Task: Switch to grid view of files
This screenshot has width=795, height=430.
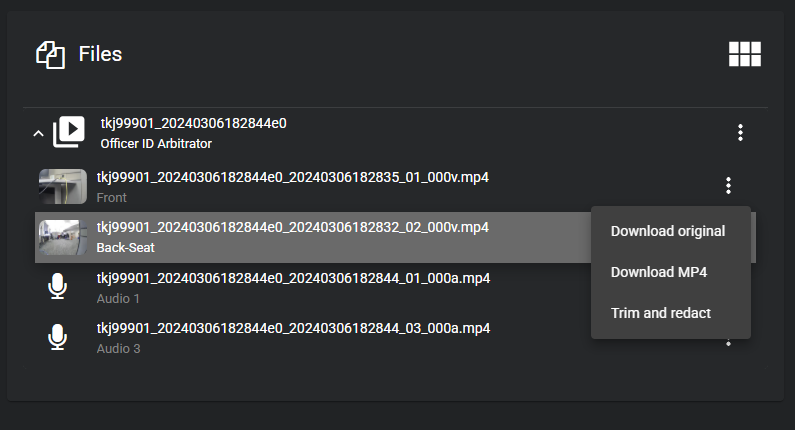Action: pos(744,54)
